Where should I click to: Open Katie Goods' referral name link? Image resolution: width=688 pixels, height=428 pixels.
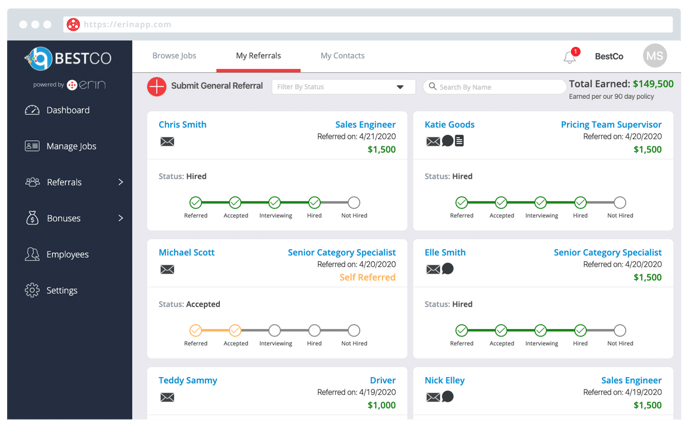(450, 124)
